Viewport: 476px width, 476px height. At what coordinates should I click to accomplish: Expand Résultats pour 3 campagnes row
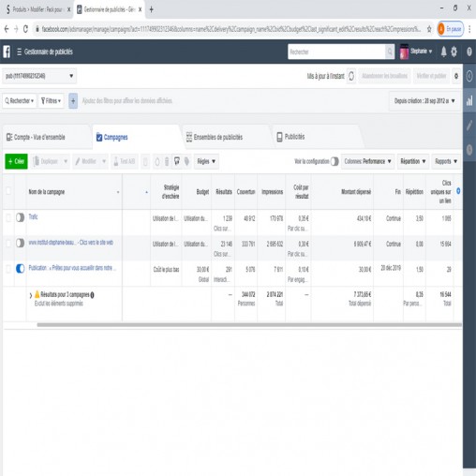(x=31, y=295)
